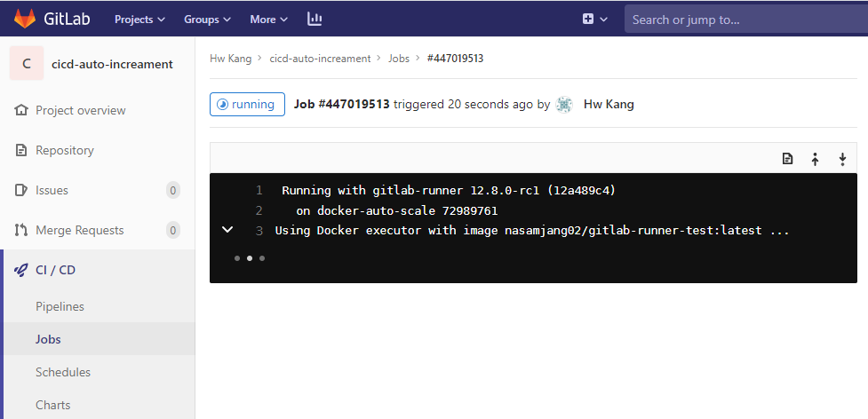
Task: Click #447019513 breadcrumb link
Action: pos(455,58)
